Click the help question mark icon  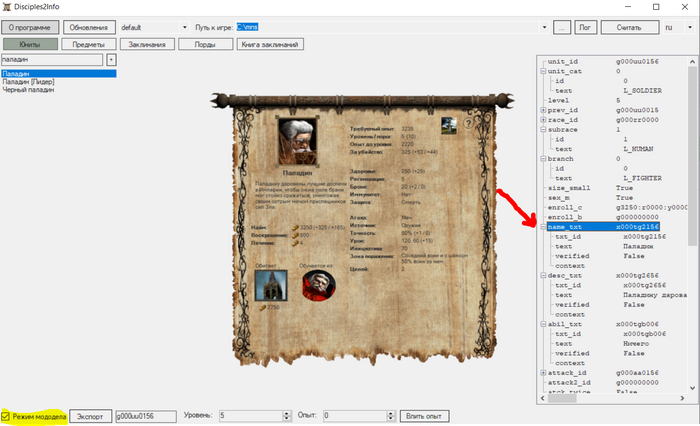[x=467, y=124]
